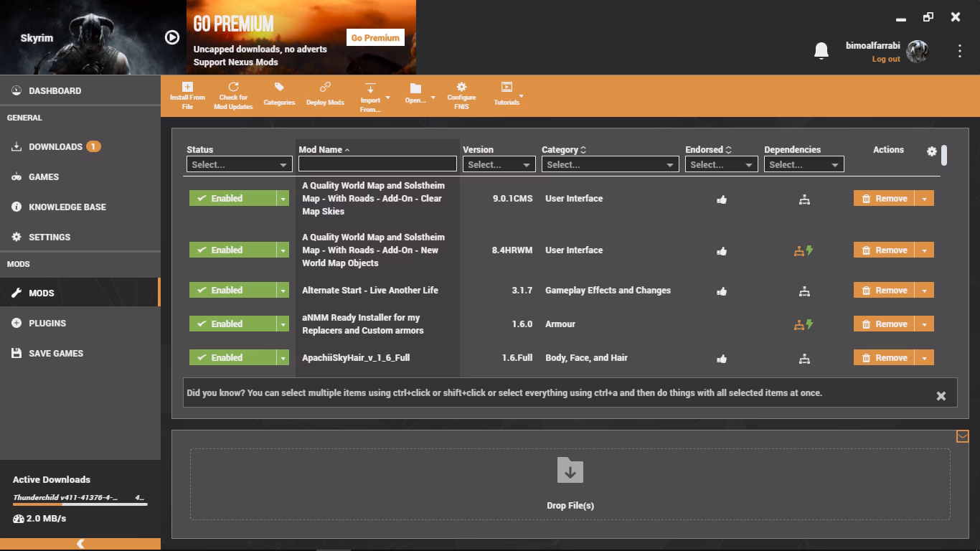Toggle Enabled for ApachiiSkyHair mod
Viewport: 980px width, 551px height.
pos(232,358)
